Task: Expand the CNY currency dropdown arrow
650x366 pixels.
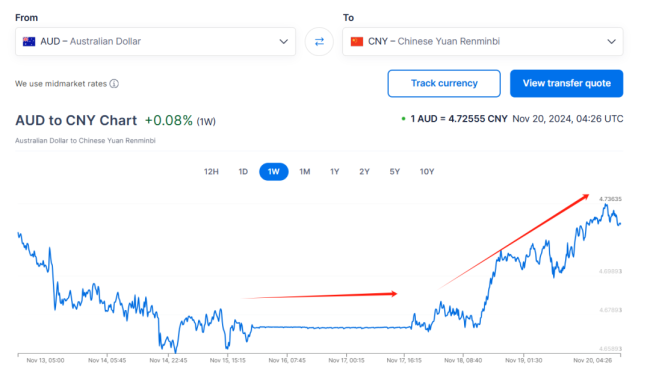Action: click(x=611, y=41)
